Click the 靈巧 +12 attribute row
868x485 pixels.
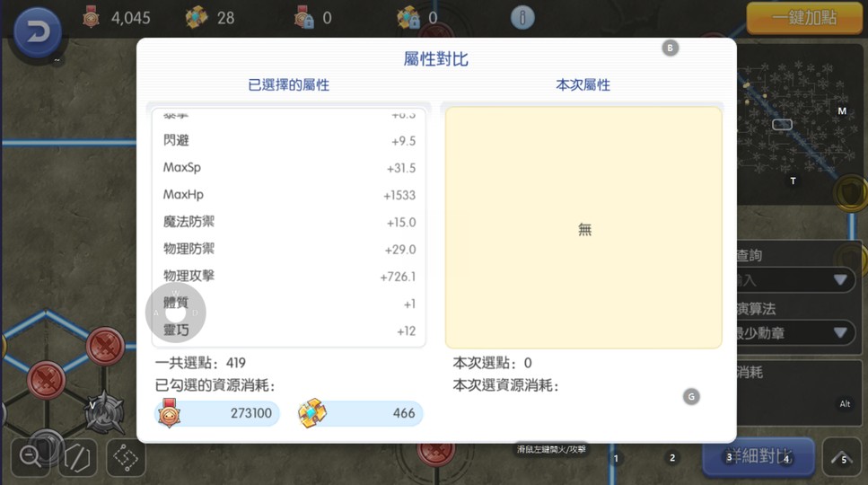[x=289, y=331]
